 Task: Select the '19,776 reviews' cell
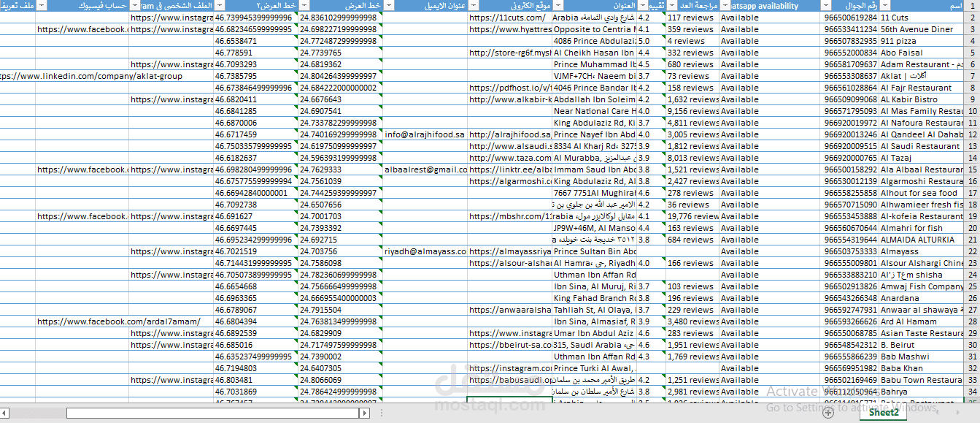[x=692, y=216]
